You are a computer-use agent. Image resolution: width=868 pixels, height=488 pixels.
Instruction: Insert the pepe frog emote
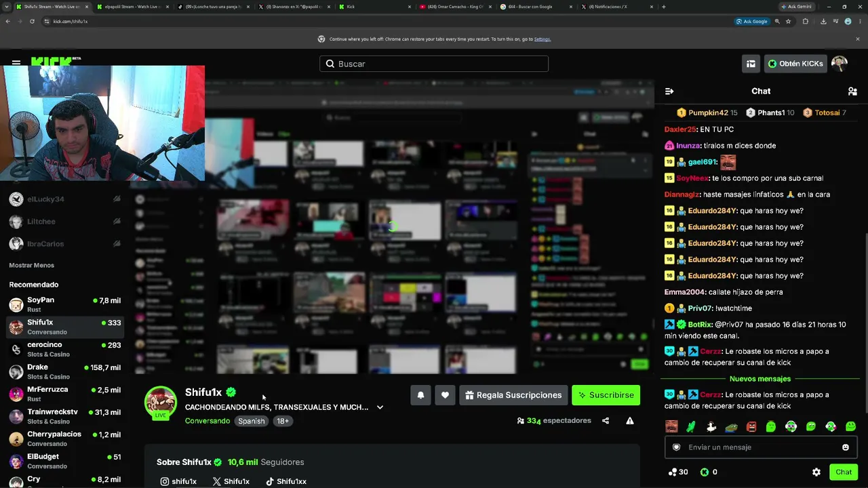coord(731,427)
